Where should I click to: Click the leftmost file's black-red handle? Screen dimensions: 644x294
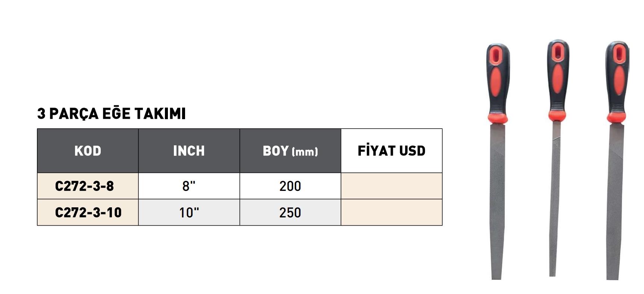498,82
